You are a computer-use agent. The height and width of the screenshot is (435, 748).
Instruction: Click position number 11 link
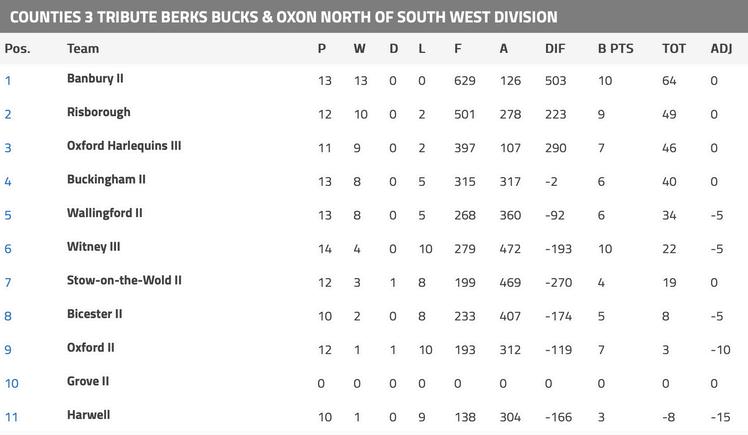pos(11,417)
